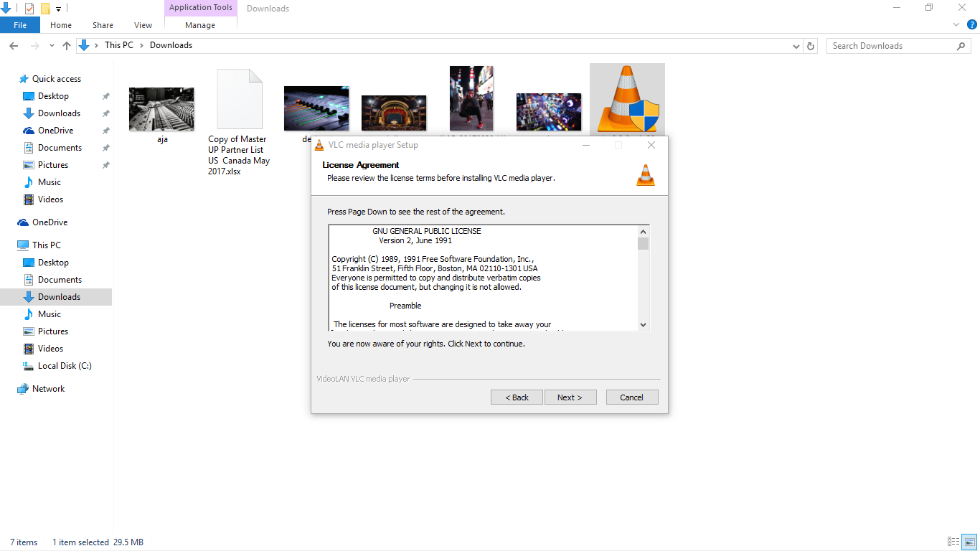Click This PC in the address bar
Image resolution: width=980 pixels, height=551 pixels.
pos(118,45)
